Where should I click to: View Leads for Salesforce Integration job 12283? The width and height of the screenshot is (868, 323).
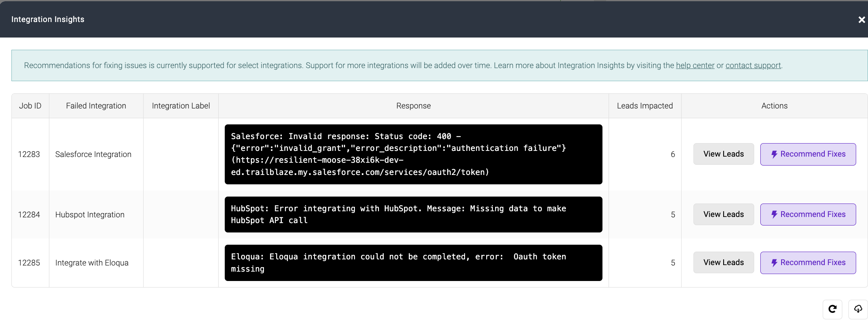(x=724, y=154)
